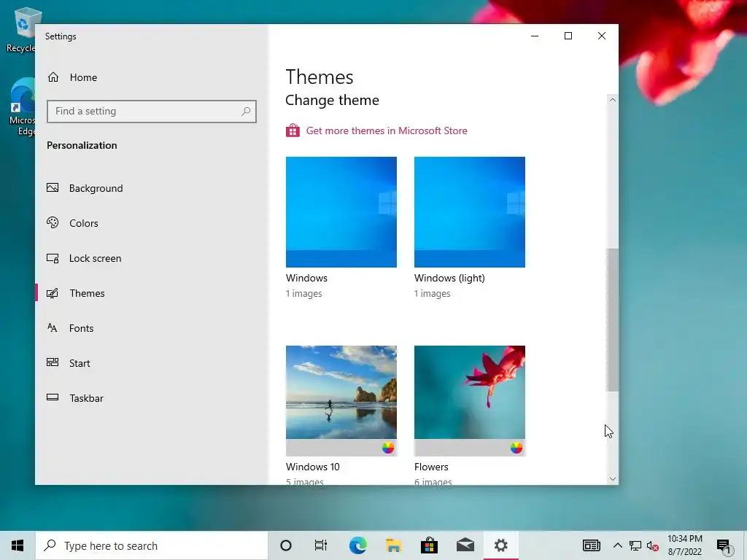
Task: Open Microsoft Store from taskbar
Action: click(429, 545)
